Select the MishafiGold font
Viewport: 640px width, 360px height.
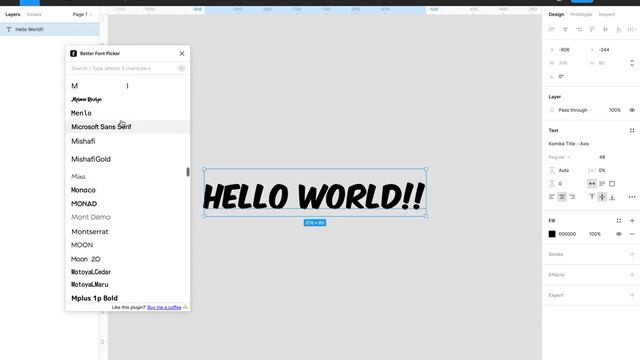pos(91,159)
